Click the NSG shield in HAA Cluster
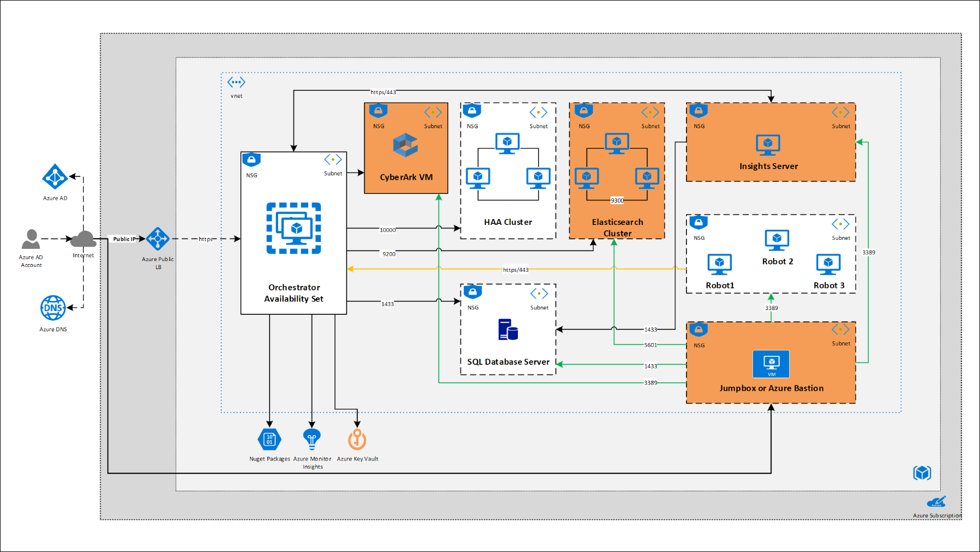The height and width of the screenshot is (552, 980). pos(472,111)
